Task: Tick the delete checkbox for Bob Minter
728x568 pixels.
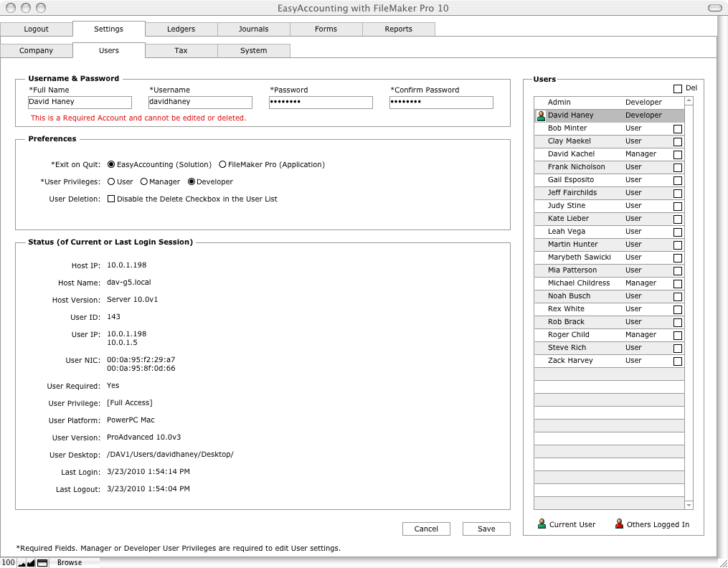Action: [677, 129]
